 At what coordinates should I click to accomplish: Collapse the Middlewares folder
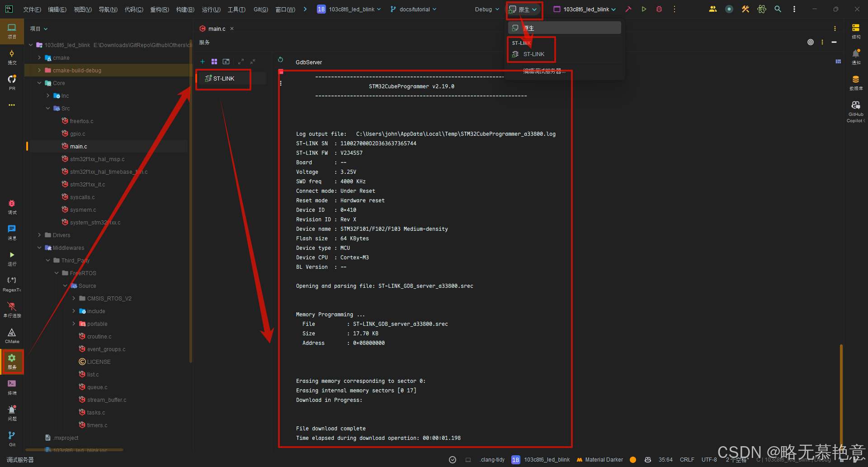pyautogui.click(x=39, y=248)
